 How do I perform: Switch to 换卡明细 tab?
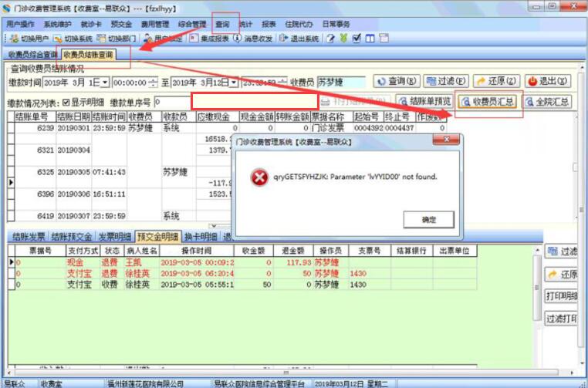(x=201, y=237)
